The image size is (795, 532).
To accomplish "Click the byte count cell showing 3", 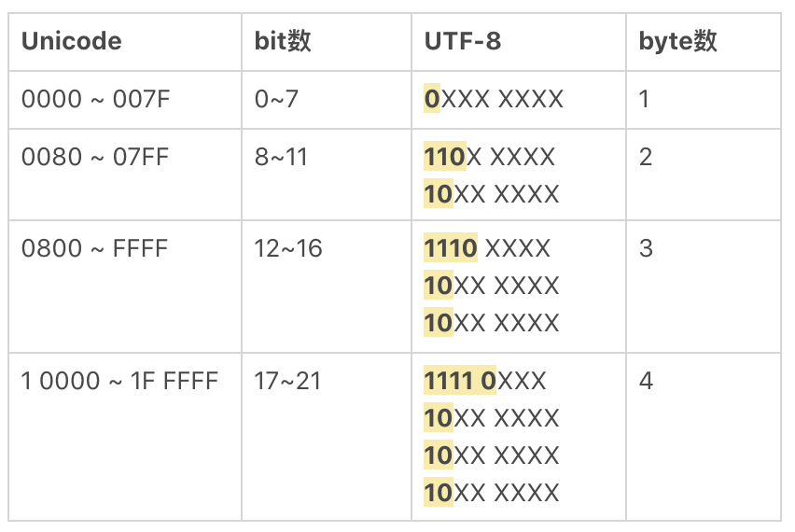I will [646, 248].
